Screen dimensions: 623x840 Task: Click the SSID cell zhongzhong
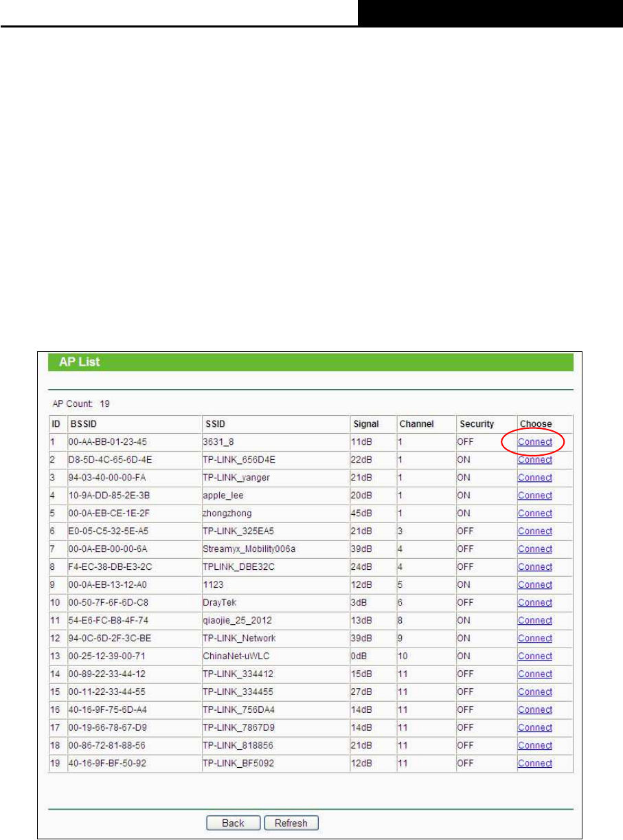pyautogui.click(x=275, y=513)
